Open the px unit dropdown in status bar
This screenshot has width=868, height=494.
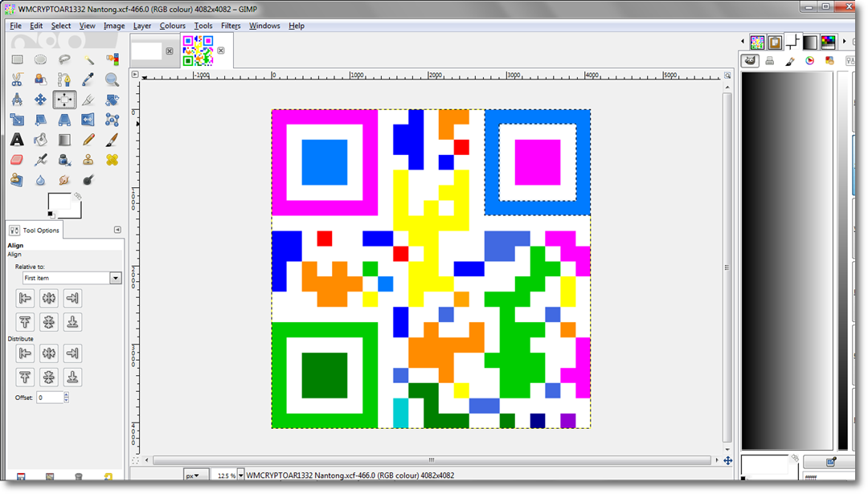pyautogui.click(x=196, y=476)
